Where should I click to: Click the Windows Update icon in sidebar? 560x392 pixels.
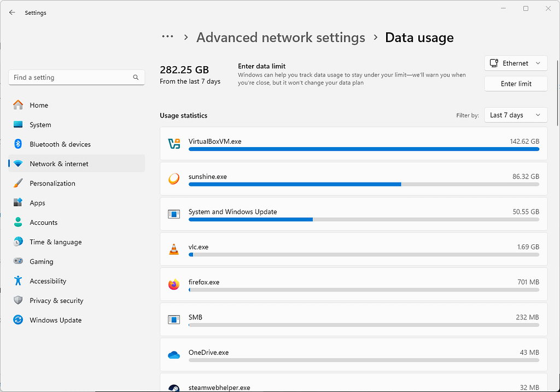(18, 320)
